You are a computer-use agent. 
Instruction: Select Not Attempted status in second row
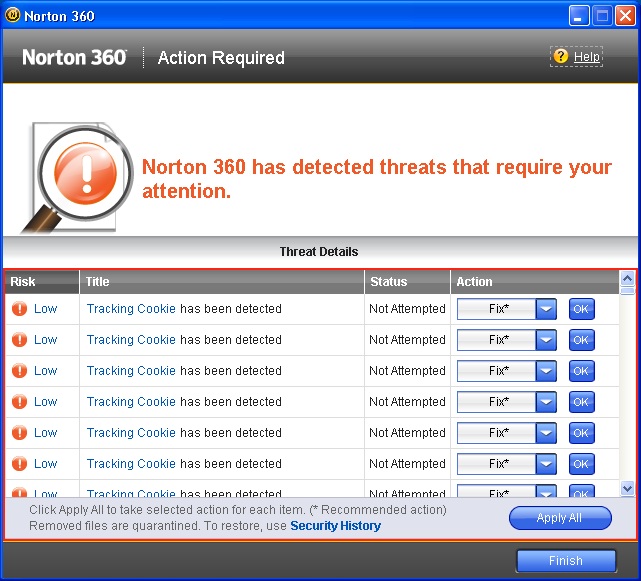point(407,340)
